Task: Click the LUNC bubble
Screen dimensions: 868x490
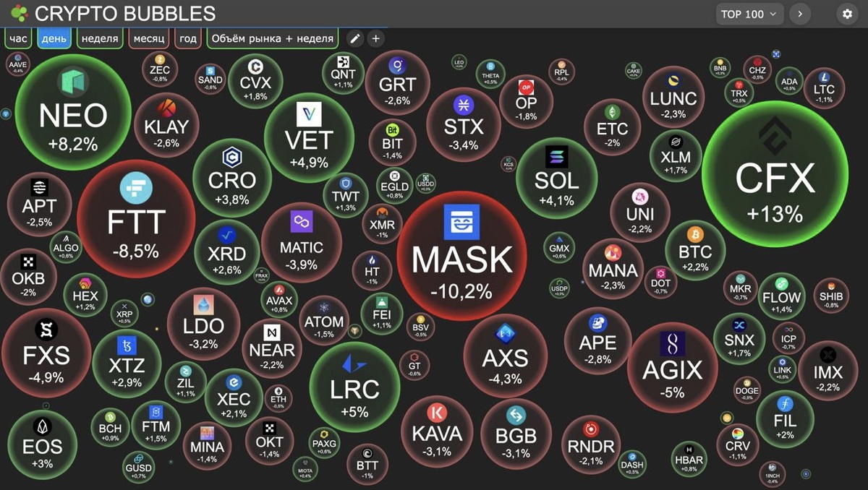Action: (x=673, y=97)
